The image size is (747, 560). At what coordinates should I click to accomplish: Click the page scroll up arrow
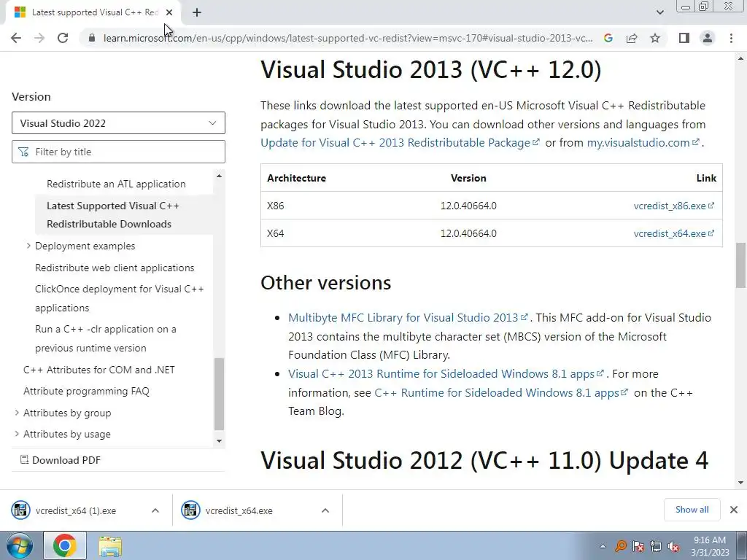pos(740,59)
